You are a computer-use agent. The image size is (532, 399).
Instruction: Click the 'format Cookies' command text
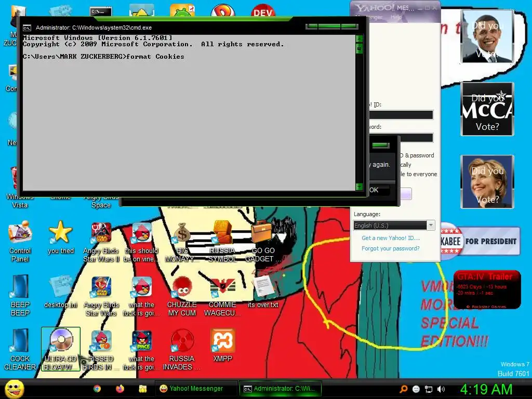(155, 57)
